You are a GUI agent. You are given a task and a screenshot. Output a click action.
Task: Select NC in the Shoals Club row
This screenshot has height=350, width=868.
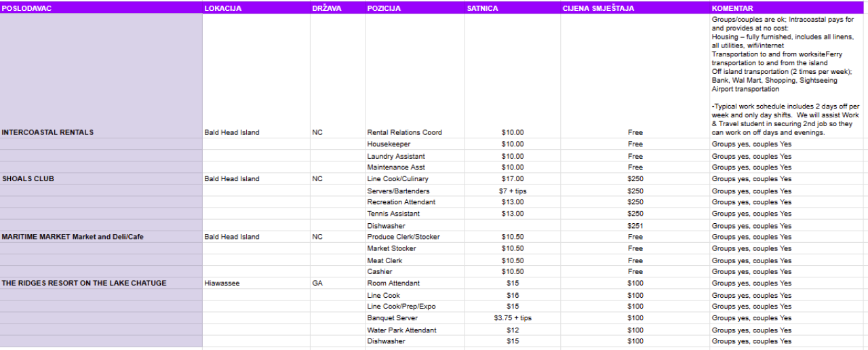click(x=338, y=179)
